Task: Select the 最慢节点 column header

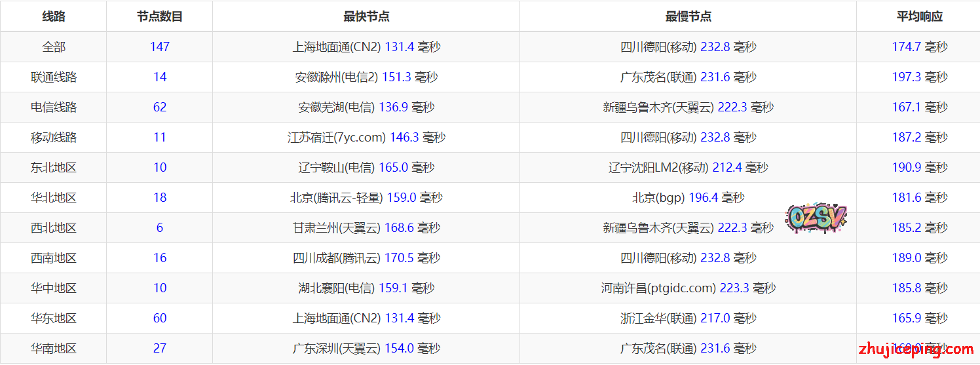Action: point(688,16)
